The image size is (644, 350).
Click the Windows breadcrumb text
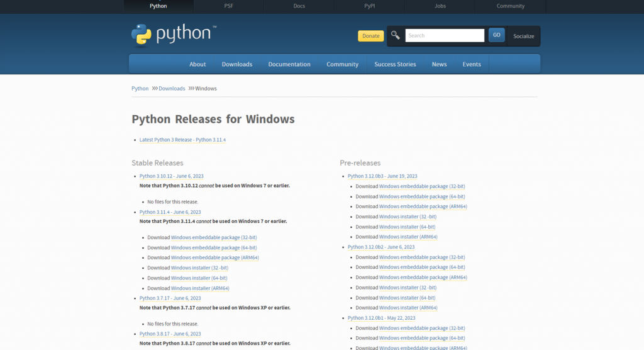pos(206,88)
